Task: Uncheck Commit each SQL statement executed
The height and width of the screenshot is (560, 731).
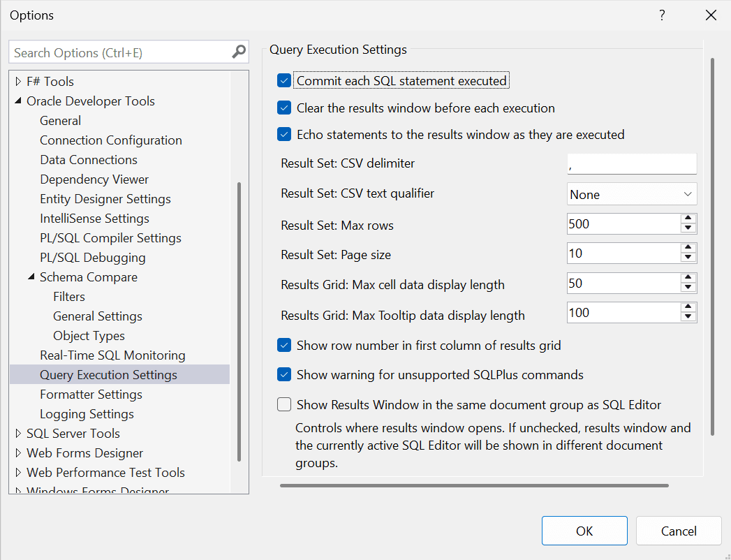Action: click(283, 80)
